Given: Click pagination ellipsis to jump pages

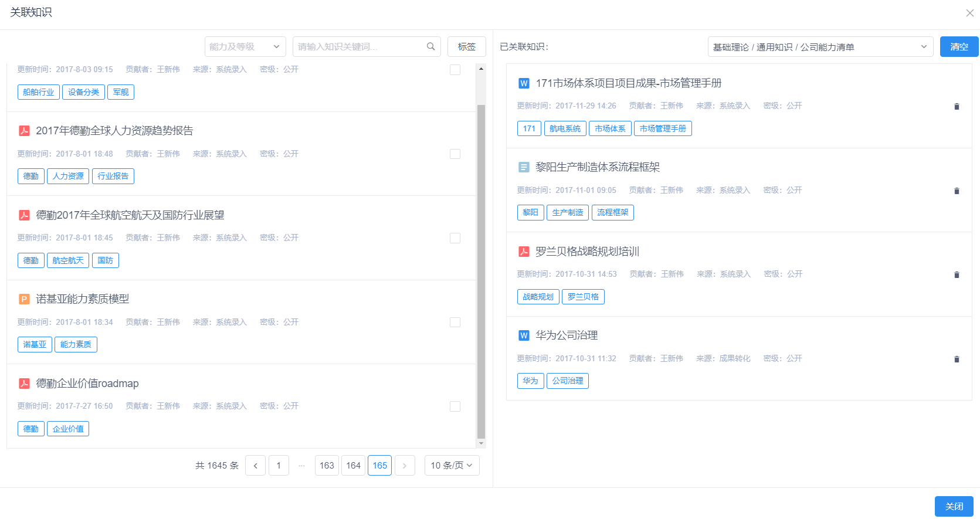Looking at the screenshot, I should point(301,466).
